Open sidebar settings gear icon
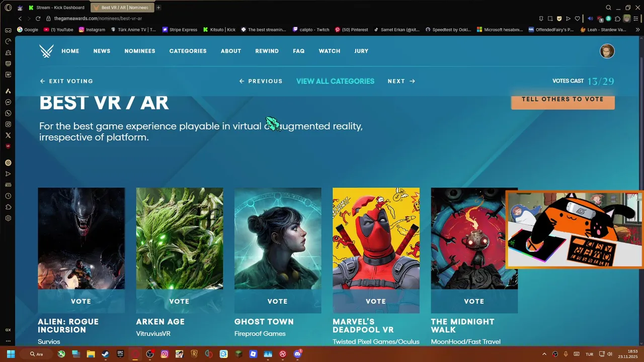Screen dimensions: 644x362 tap(8, 218)
